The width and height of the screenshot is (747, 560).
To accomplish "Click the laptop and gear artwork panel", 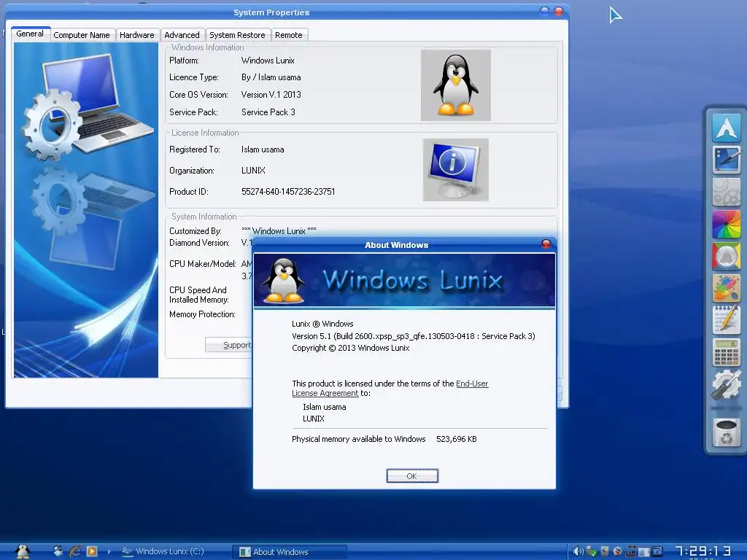I will pyautogui.click(x=86, y=210).
